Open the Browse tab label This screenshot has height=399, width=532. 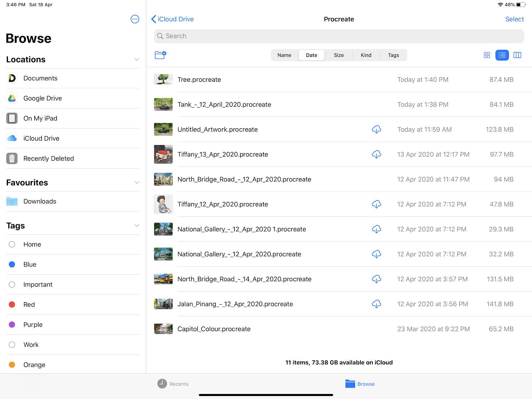coord(366,384)
